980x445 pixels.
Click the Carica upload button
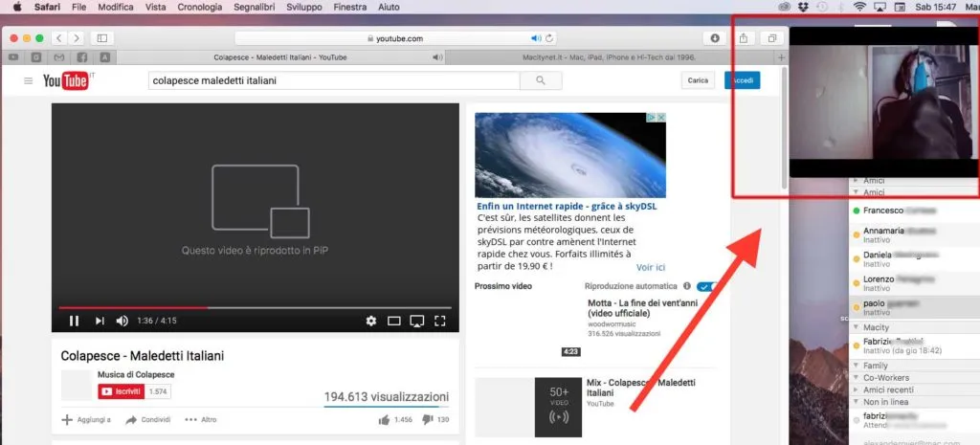(x=698, y=80)
